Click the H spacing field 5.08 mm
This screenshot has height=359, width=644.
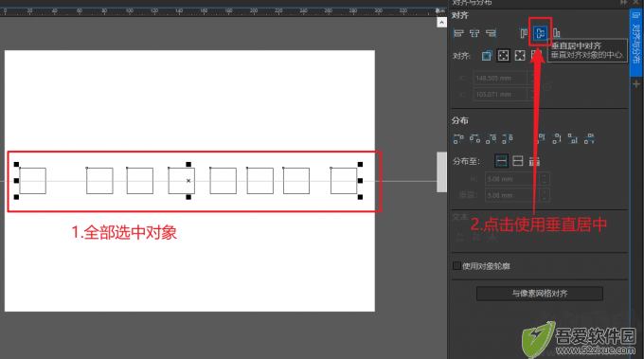coord(511,179)
